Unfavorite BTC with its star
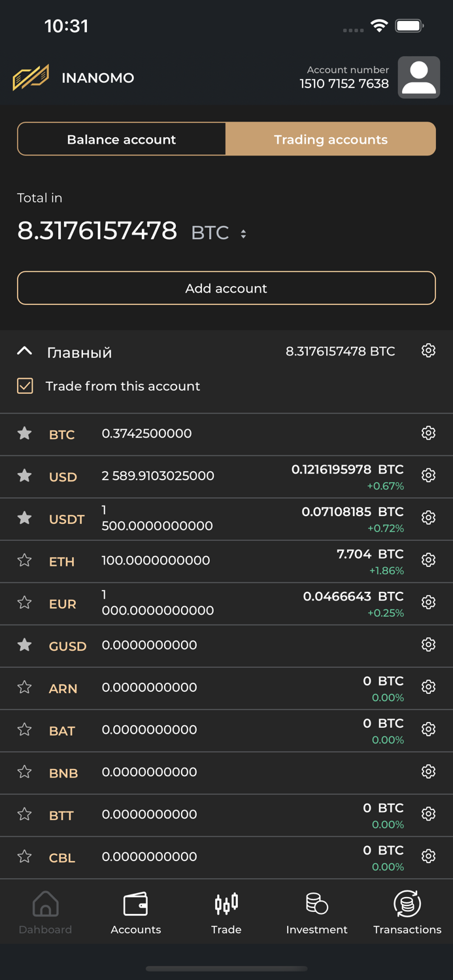 (24, 433)
